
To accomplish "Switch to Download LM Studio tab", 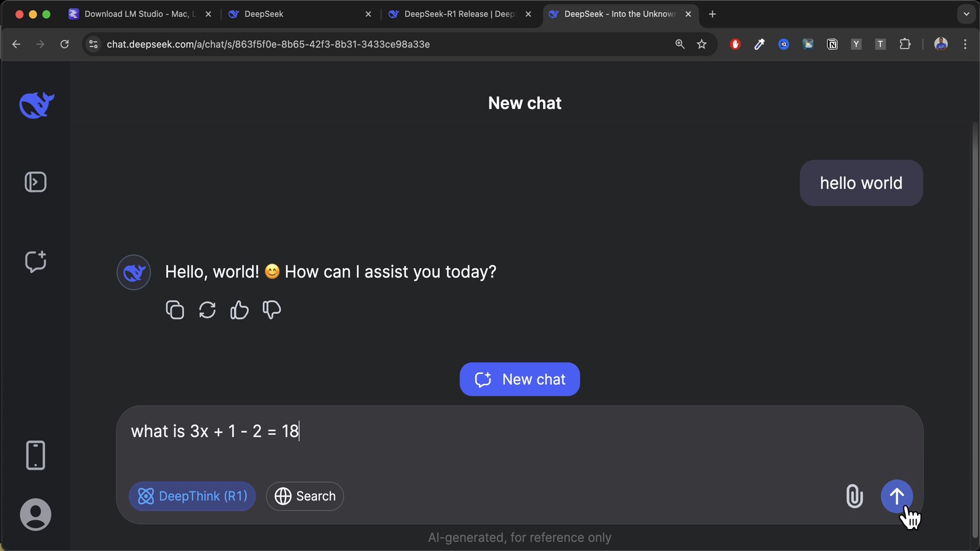I will [134, 14].
